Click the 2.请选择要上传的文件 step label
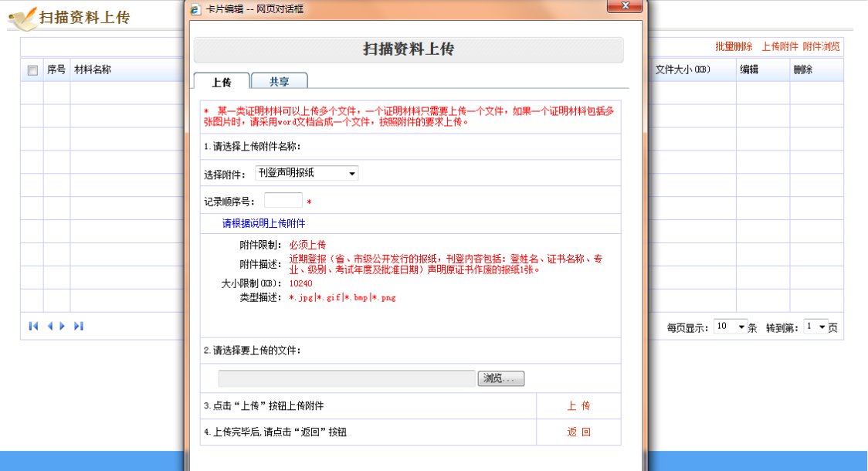 [x=252, y=351]
